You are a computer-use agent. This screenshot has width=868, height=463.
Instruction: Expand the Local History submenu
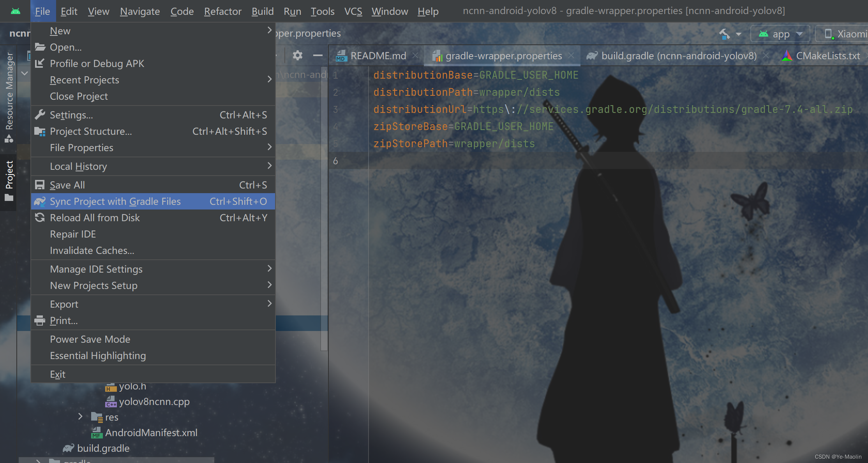153,166
